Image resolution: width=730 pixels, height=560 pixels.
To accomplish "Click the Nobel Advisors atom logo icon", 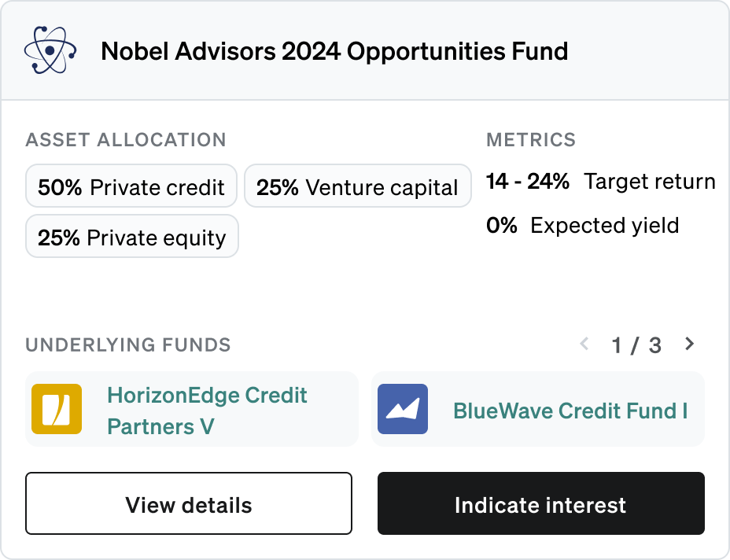I will pyautogui.click(x=50, y=50).
